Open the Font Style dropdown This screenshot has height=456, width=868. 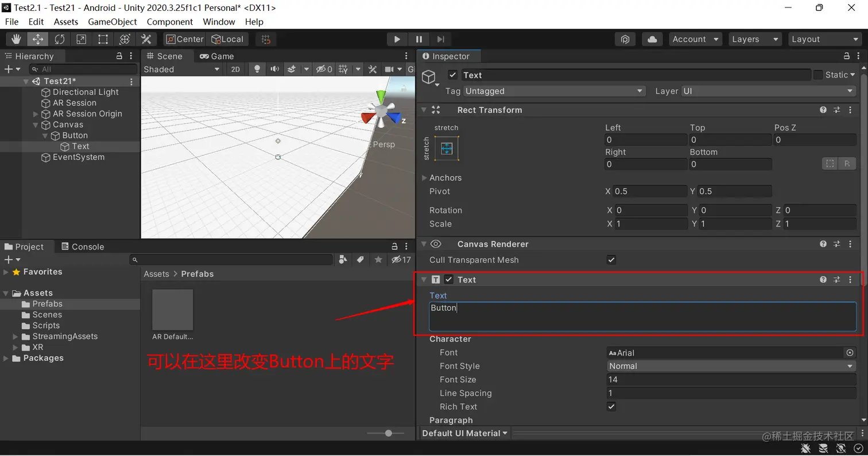pyautogui.click(x=731, y=366)
